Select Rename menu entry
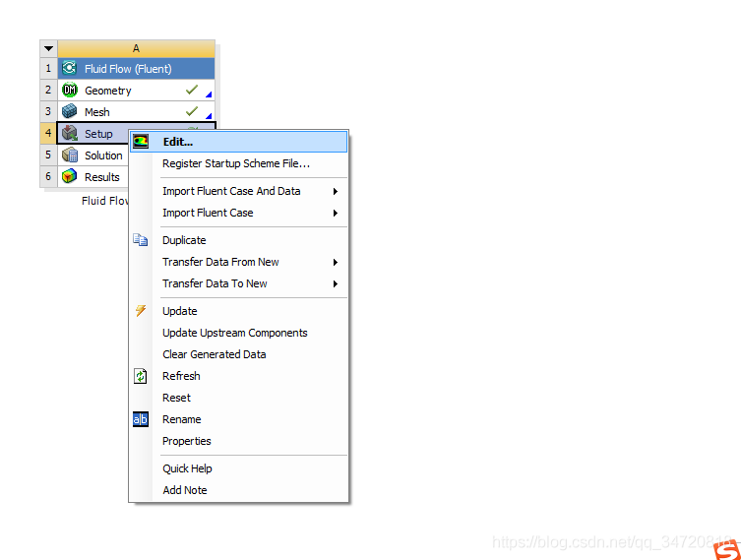This screenshot has width=741, height=560. point(239,419)
